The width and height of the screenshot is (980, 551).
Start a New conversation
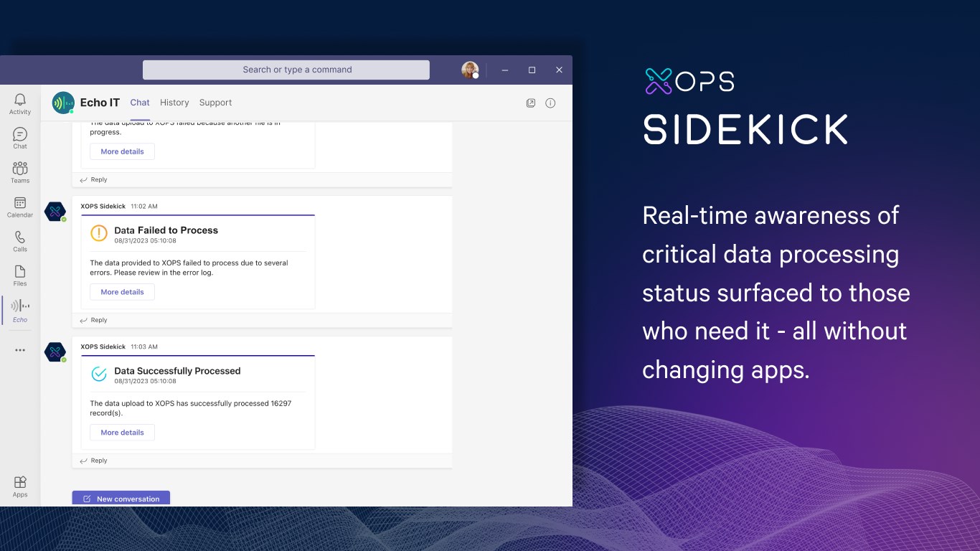pos(121,499)
